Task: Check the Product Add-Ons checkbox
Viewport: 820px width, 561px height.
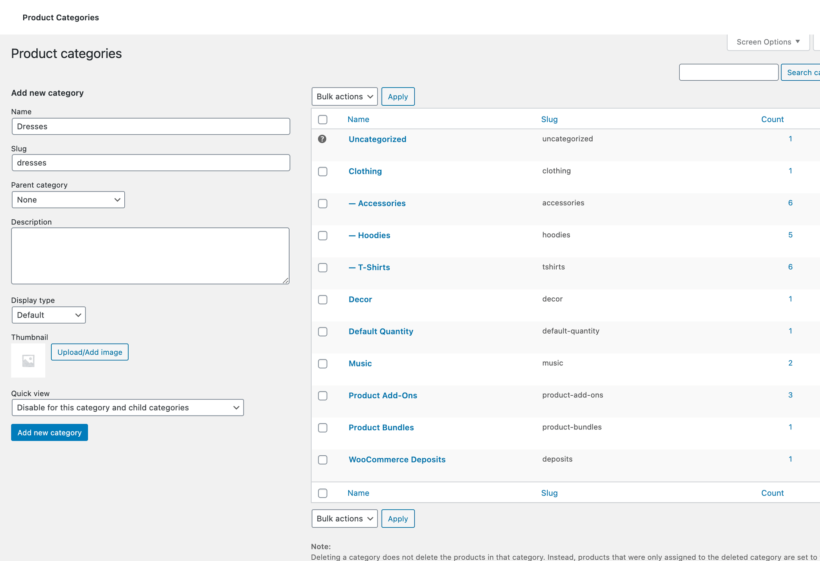Action: pos(323,396)
